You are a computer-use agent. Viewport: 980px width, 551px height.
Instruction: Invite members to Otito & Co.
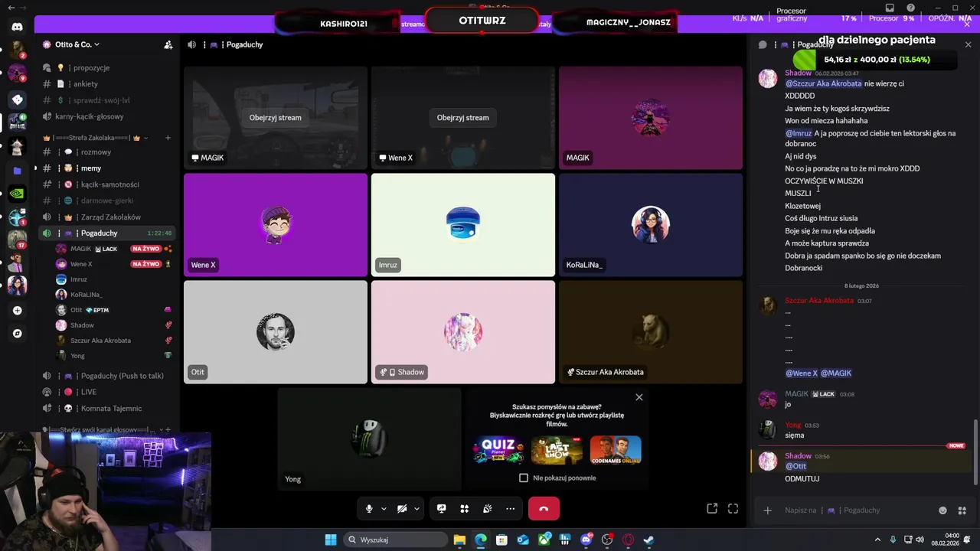168,44
